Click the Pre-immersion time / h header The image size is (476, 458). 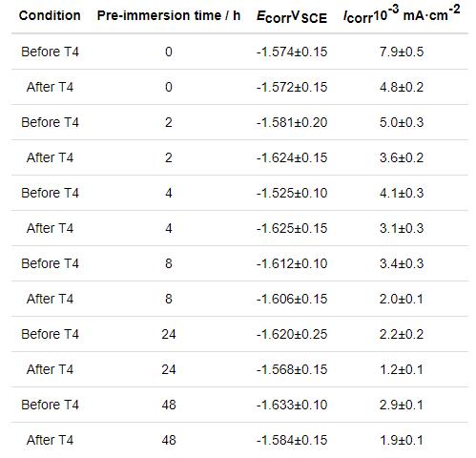point(169,15)
